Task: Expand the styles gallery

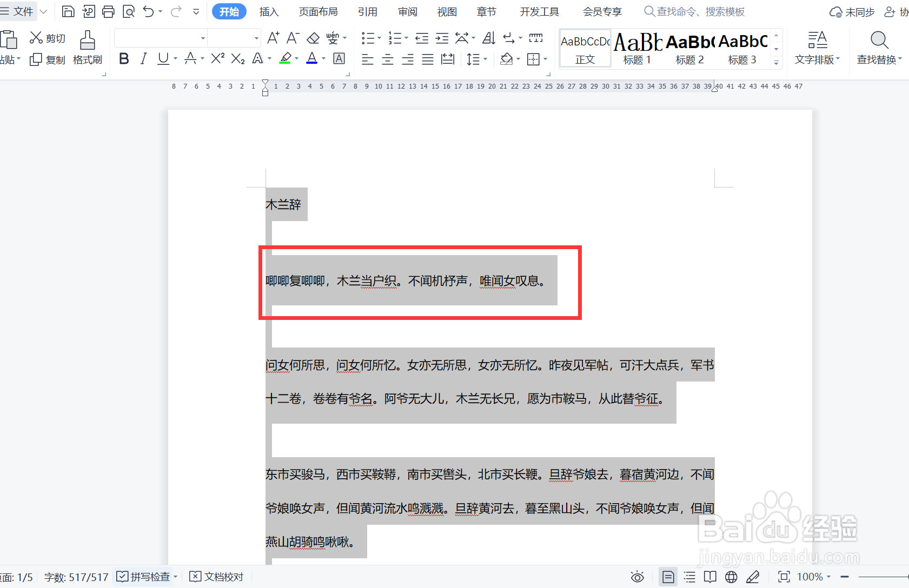Action: [x=776, y=63]
